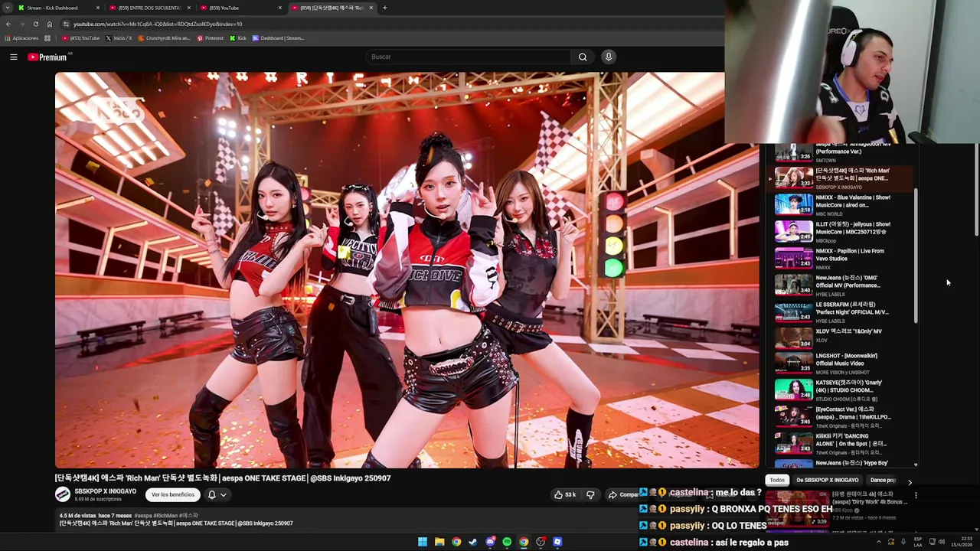Open the notification bell dropdown
The image size is (980, 551).
pyautogui.click(x=217, y=494)
